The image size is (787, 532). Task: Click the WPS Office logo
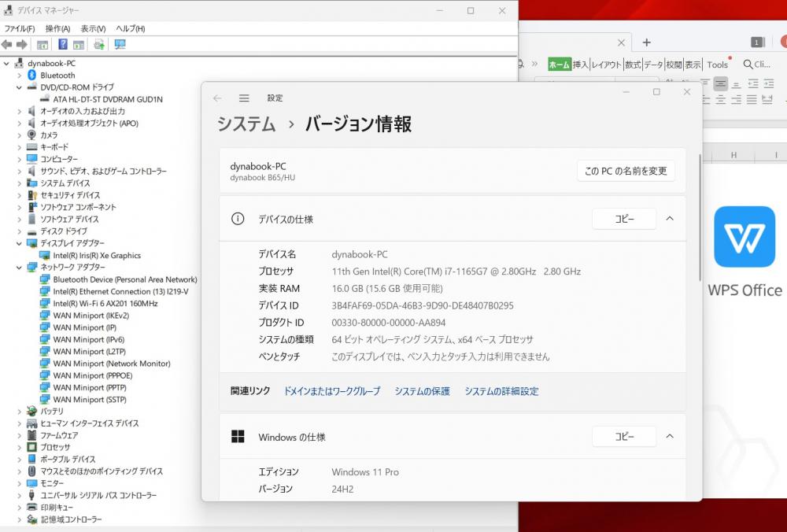(744, 237)
